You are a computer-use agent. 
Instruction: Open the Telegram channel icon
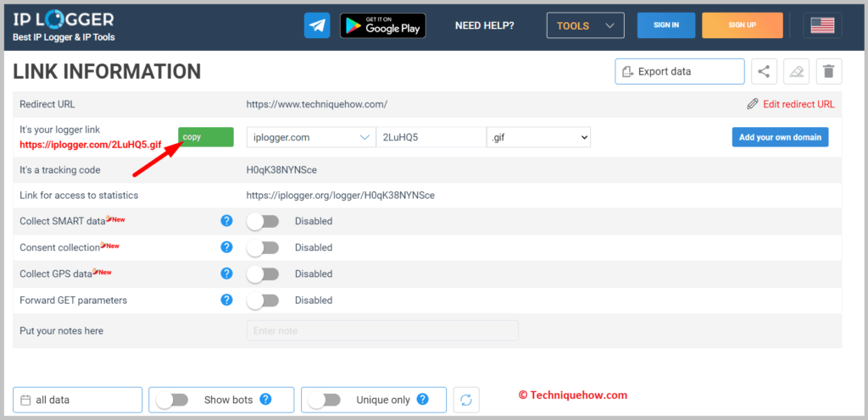click(x=317, y=25)
